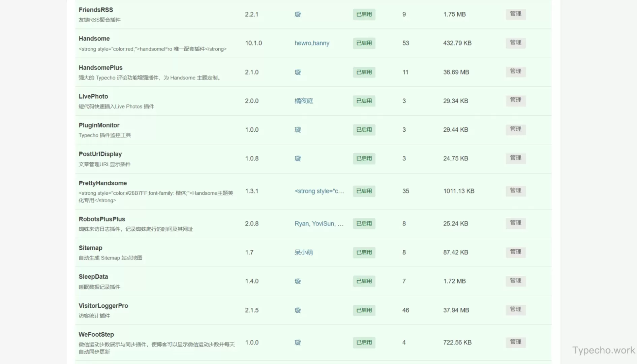Click the WeFootStep 管理 button
The height and width of the screenshot is (364, 637).
515,342
